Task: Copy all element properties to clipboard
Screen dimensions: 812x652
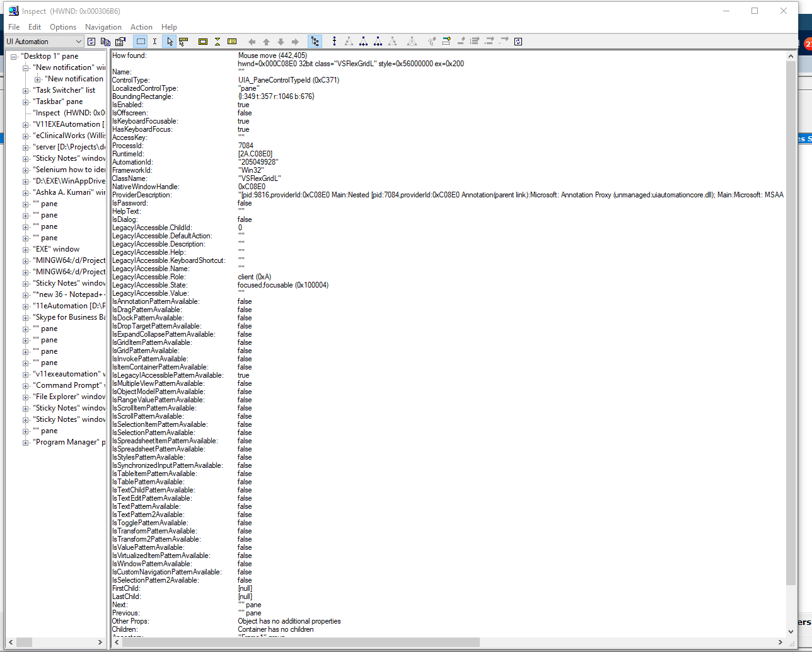Action: coord(107,41)
